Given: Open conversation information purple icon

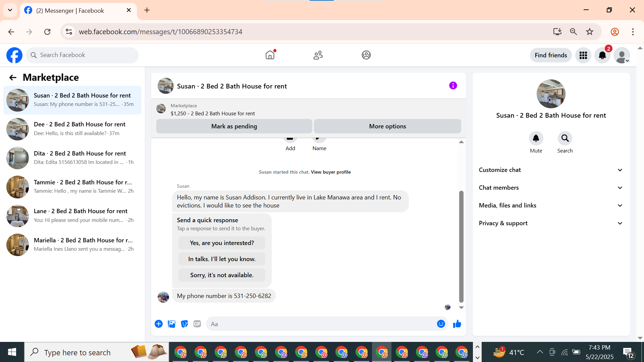Looking at the screenshot, I should [x=453, y=85].
